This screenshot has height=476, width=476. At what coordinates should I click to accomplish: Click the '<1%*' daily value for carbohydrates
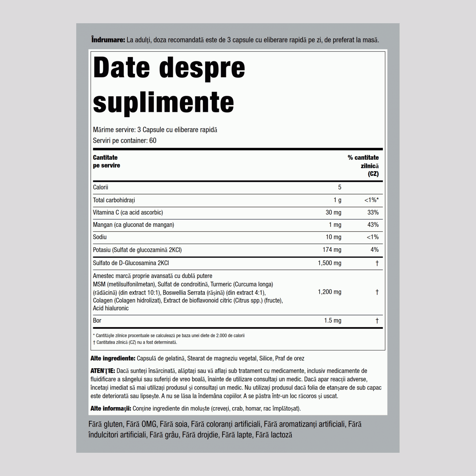click(x=372, y=200)
